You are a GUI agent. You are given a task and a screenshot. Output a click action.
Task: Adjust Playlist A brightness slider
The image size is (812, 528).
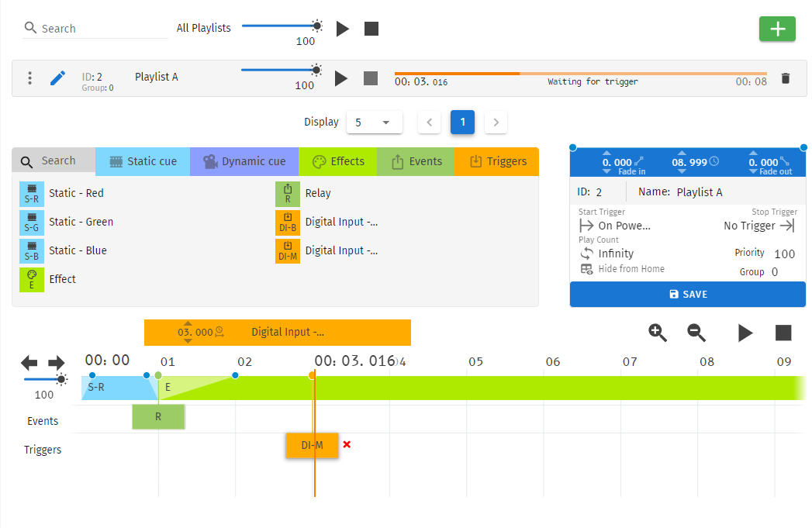[282, 70]
